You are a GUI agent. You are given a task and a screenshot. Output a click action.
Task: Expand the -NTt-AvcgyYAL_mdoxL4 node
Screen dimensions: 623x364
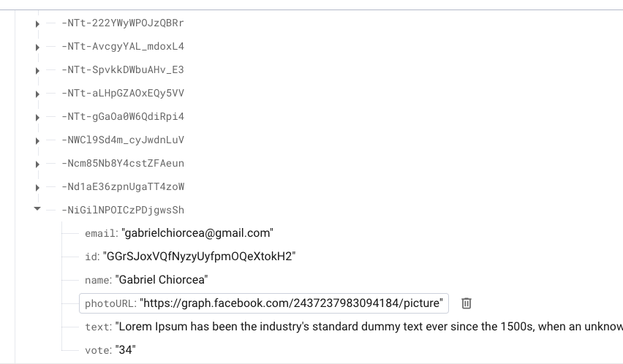click(x=37, y=47)
